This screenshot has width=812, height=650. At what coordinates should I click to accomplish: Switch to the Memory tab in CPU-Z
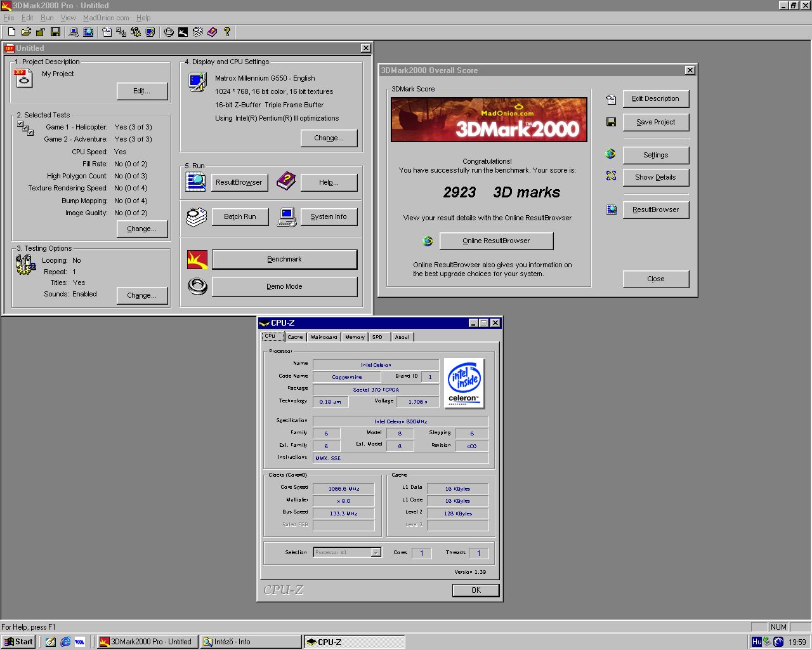click(355, 337)
